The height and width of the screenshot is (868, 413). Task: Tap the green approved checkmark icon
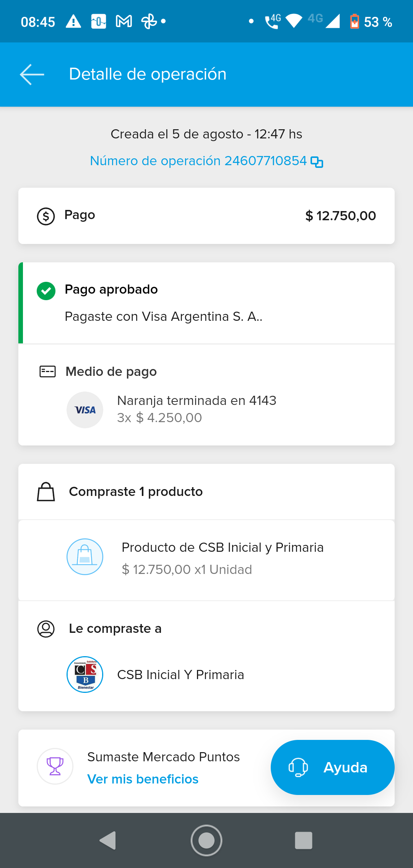[x=46, y=291]
